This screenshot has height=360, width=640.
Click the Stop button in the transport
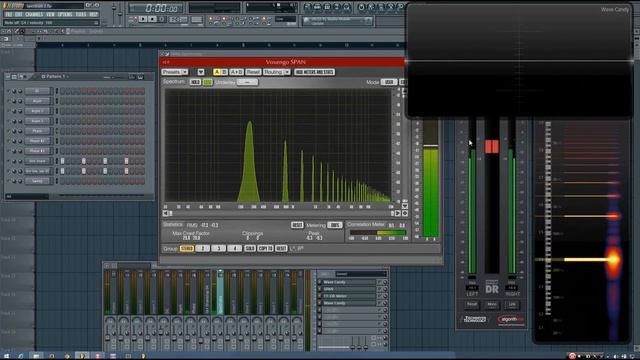click(152, 19)
